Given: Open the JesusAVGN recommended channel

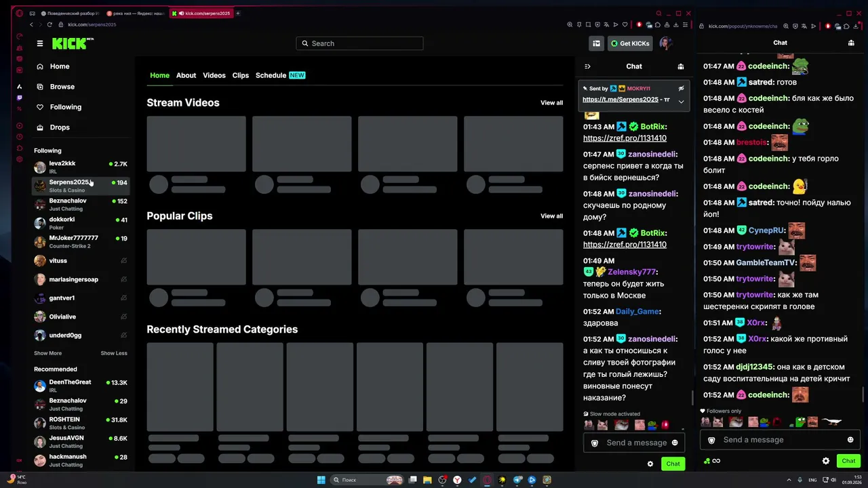Looking at the screenshot, I should [x=81, y=441].
